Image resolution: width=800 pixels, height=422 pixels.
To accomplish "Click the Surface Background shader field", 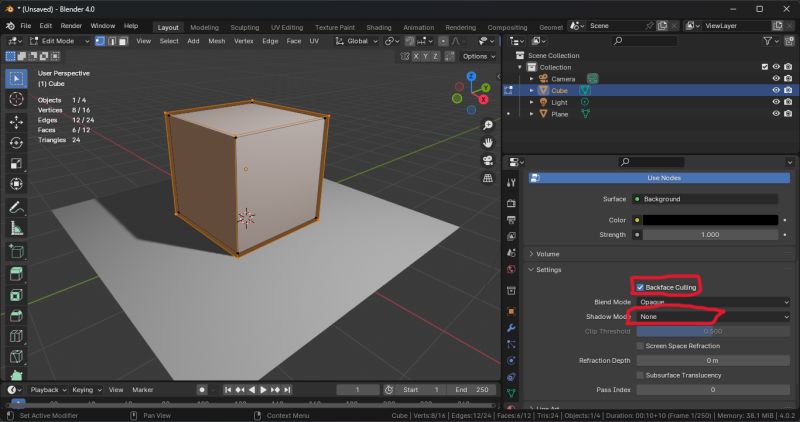I will pyautogui.click(x=705, y=199).
